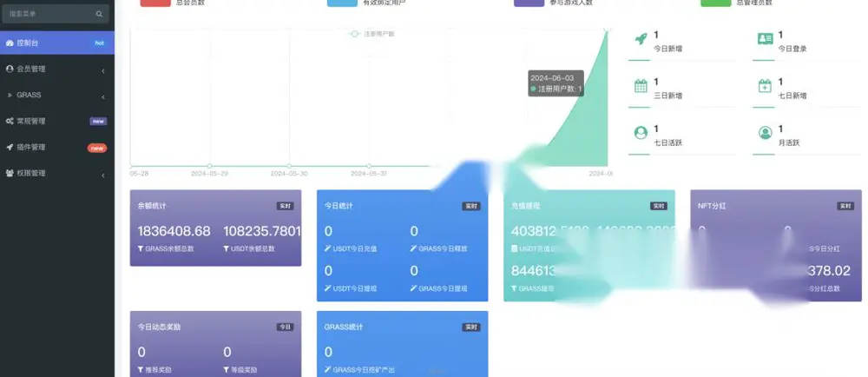Click the wand icon beside GRASS今日释放
Screen dimensions: 868x377
(413, 249)
